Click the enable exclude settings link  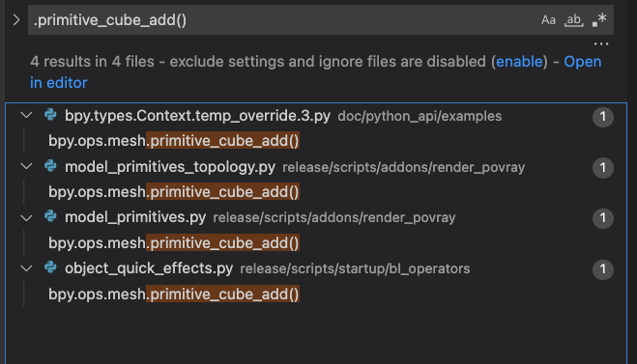pyautogui.click(x=519, y=62)
